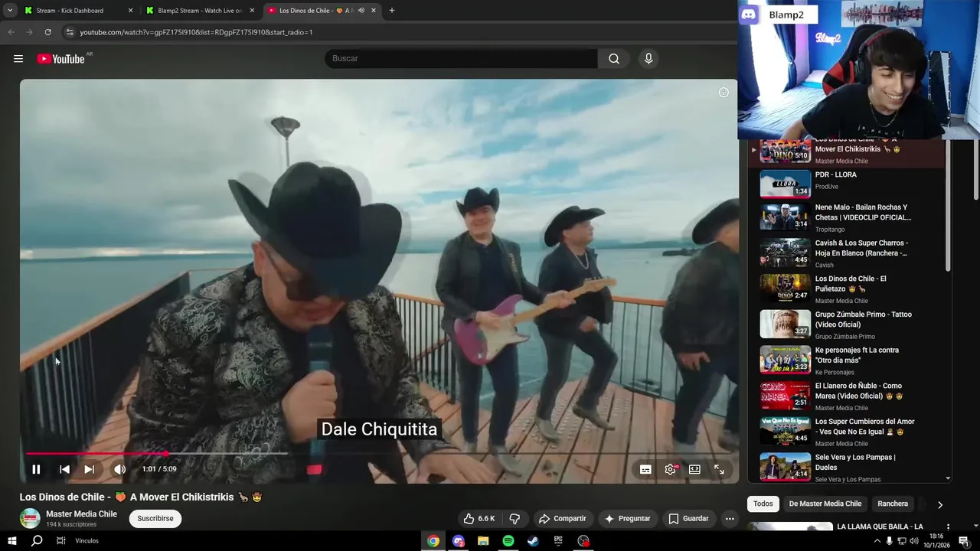Play Los Super Cumbieros del Amor video
980x551 pixels.
click(x=847, y=432)
